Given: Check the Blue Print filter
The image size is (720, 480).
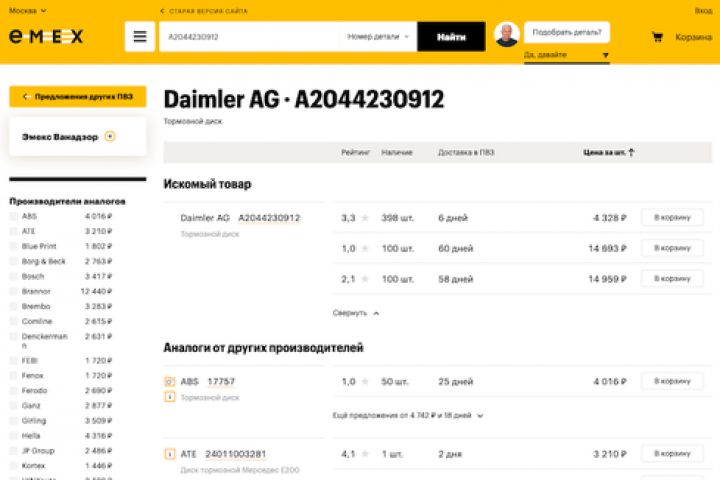Looking at the screenshot, I should [14, 246].
